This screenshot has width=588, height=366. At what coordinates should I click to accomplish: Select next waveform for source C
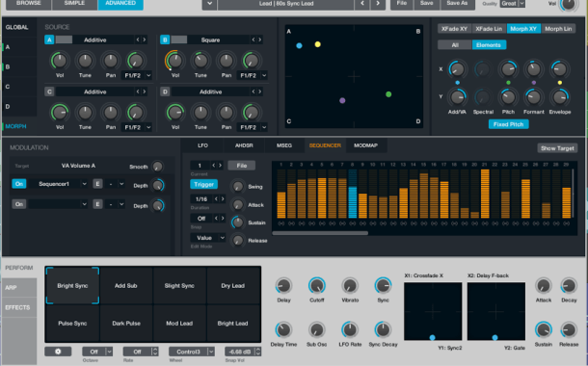144,91
